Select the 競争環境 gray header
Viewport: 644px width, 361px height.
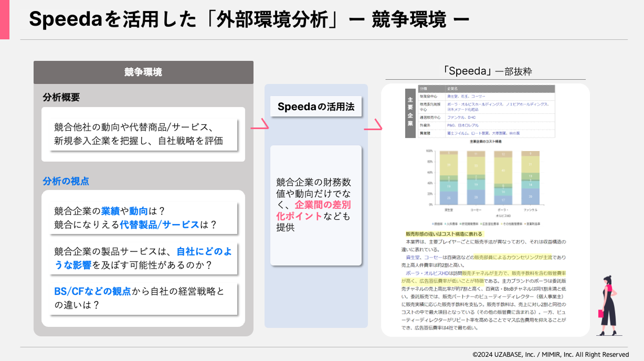click(x=143, y=72)
